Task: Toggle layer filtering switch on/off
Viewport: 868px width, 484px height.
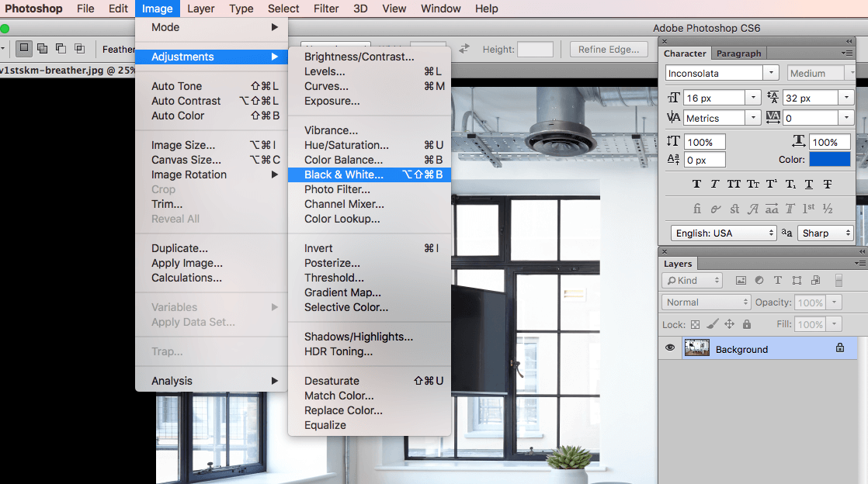Action: (838, 281)
